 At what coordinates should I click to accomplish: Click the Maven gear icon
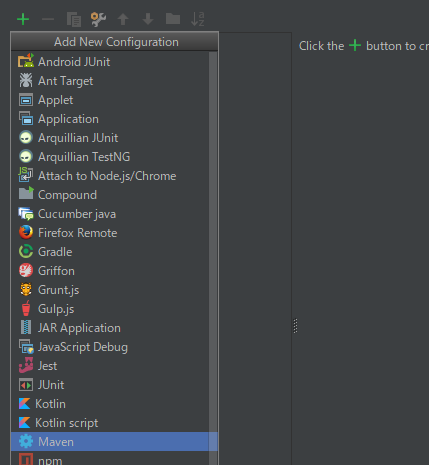coord(26,442)
